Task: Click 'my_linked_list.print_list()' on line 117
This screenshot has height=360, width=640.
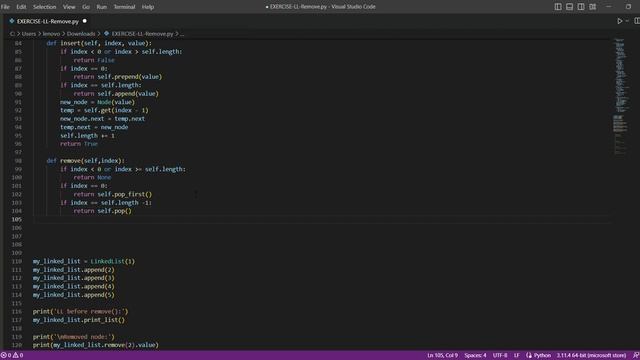Action: pyautogui.click(x=79, y=320)
